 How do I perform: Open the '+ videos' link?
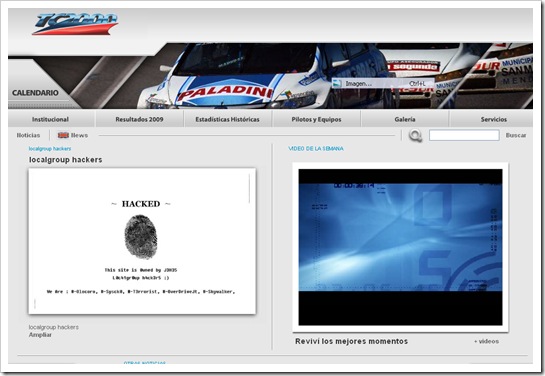(x=487, y=342)
